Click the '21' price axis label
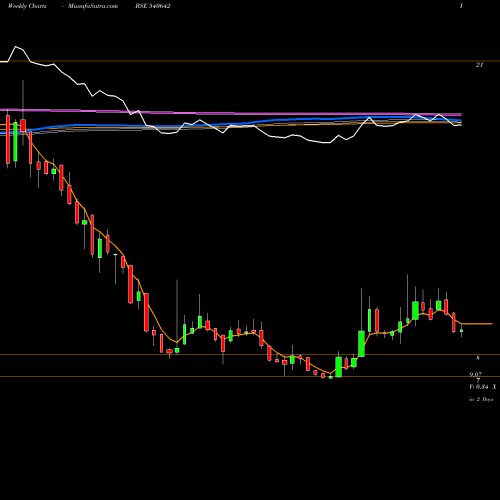The height and width of the screenshot is (500, 500). (479, 65)
